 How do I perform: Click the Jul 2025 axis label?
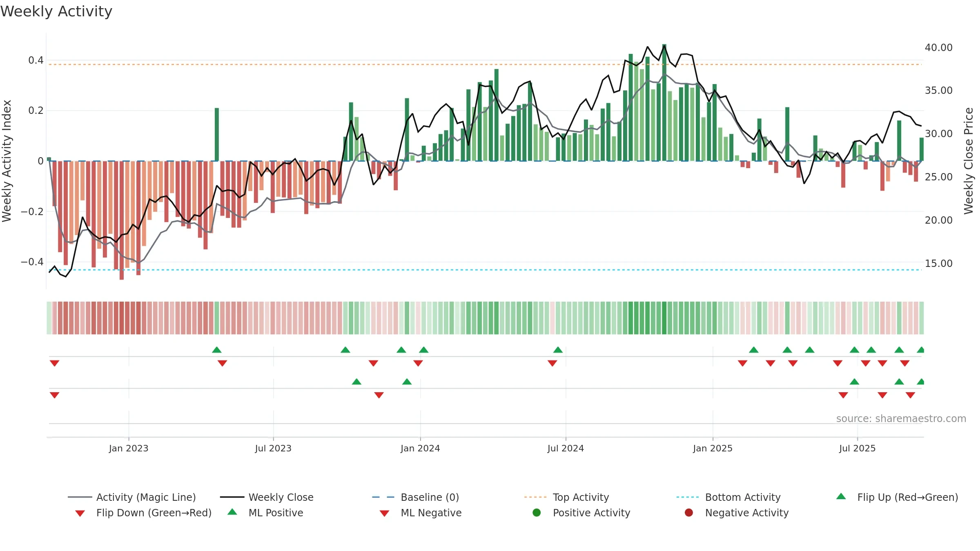857,448
